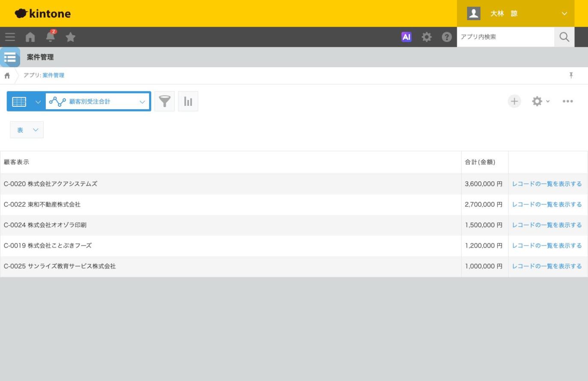Viewport: 588px width, 381px height.
Task: Click the C-0022 東和不動産株式会社 cell
Action: [x=231, y=204]
